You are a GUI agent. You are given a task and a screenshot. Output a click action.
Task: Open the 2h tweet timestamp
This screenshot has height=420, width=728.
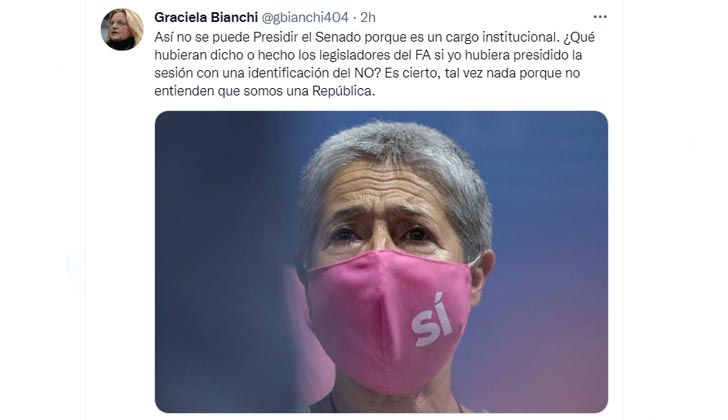pyautogui.click(x=368, y=17)
